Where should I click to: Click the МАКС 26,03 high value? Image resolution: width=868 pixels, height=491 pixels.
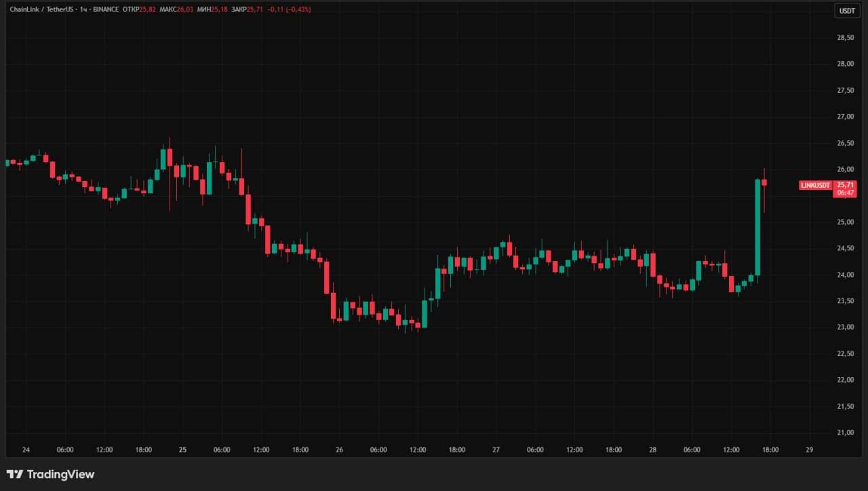(x=177, y=9)
